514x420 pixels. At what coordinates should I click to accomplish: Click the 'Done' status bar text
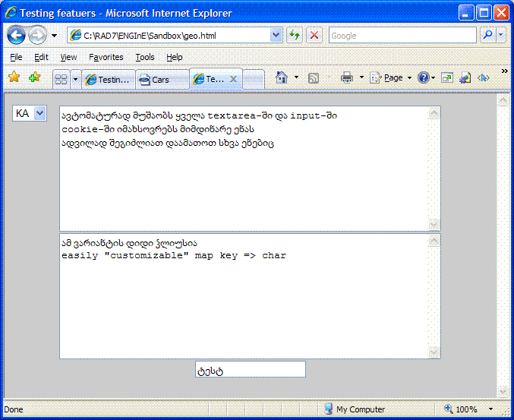(14, 409)
